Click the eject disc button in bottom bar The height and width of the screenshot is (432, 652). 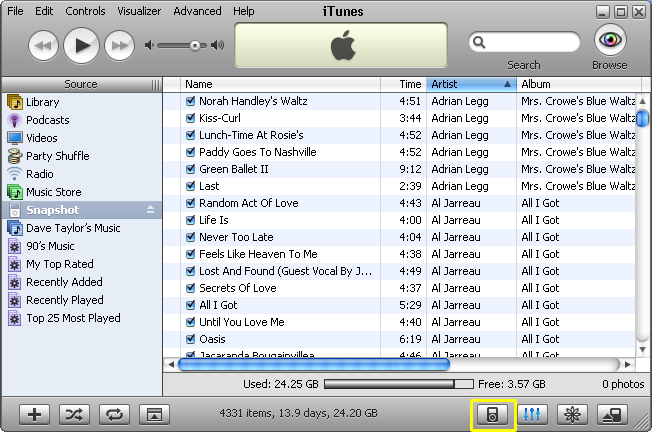coord(612,414)
